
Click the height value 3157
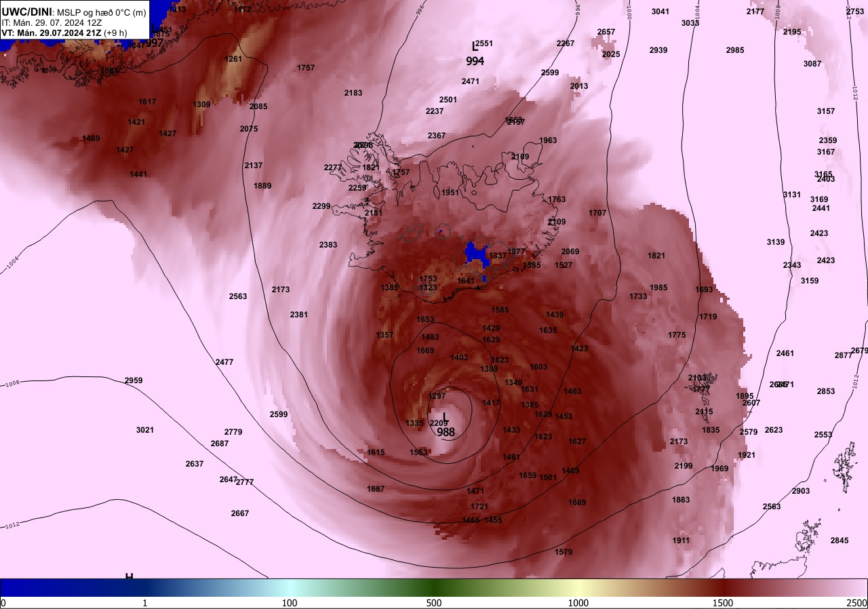pyautogui.click(x=826, y=111)
